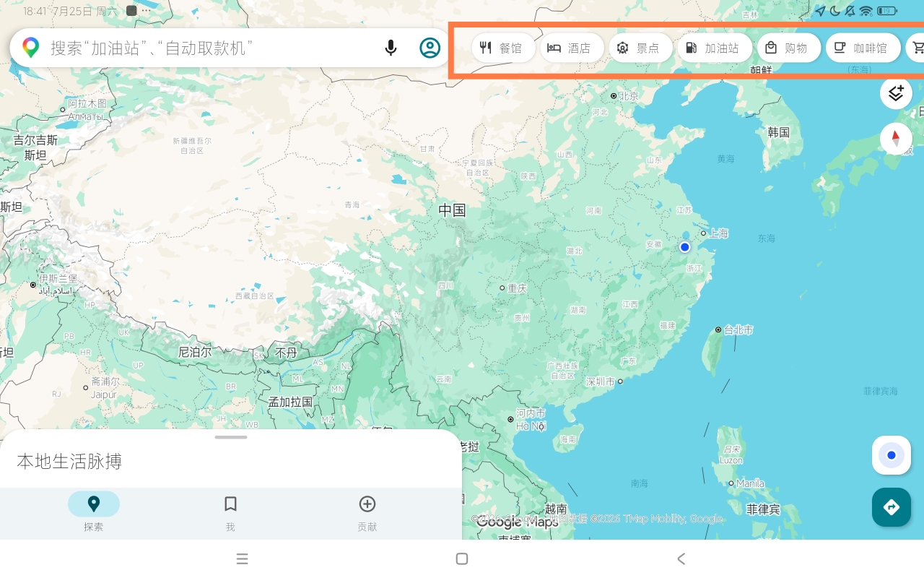Select the 购物 shopping chip
The height and width of the screenshot is (578, 924).
click(788, 48)
